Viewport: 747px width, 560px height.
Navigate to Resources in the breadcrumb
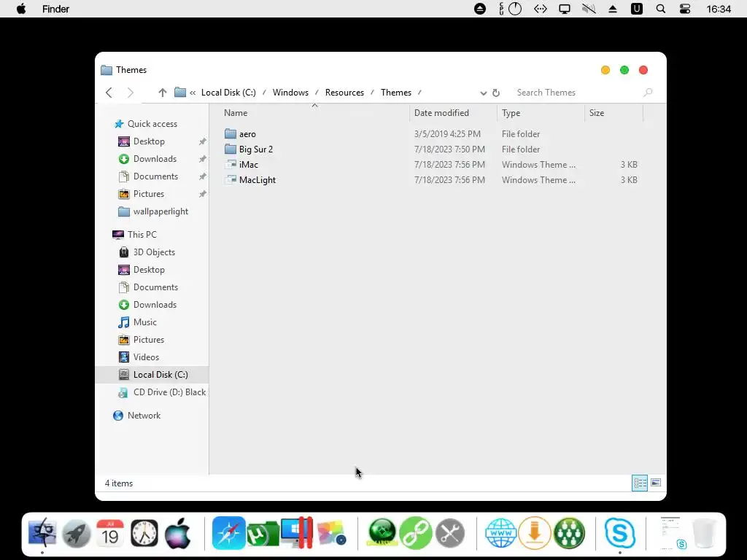(x=344, y=93)
